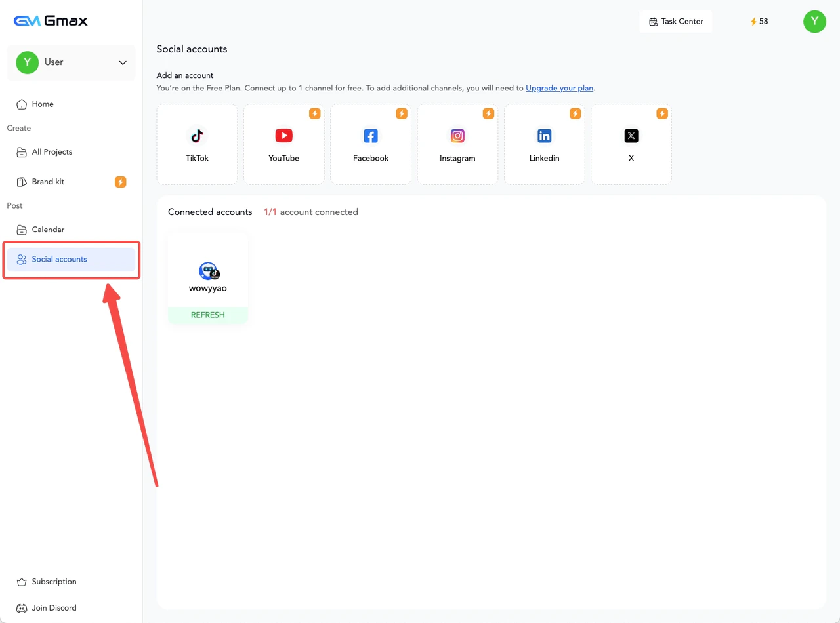
Task: Click the Upgrade your plan link
Action: [x=560, y=88]
